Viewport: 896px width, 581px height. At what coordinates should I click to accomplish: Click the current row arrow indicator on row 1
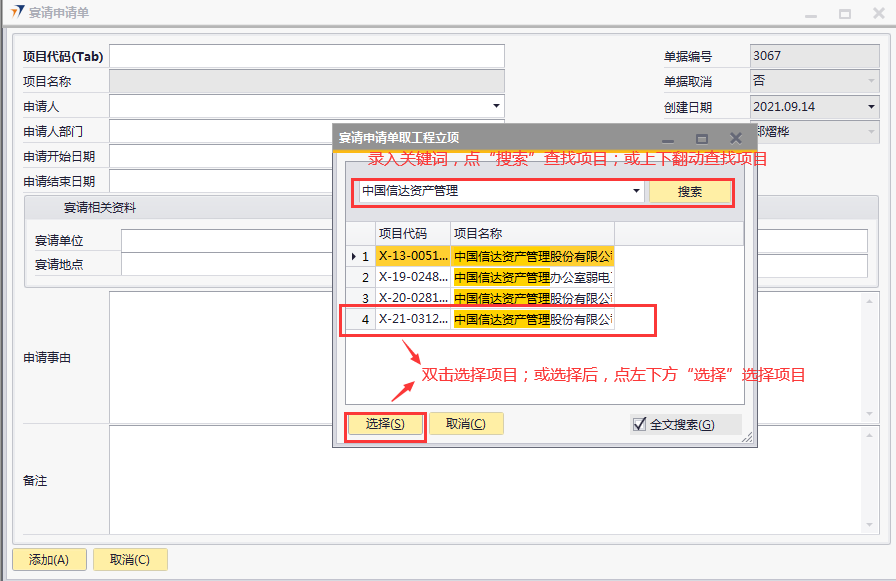(353, 256)
